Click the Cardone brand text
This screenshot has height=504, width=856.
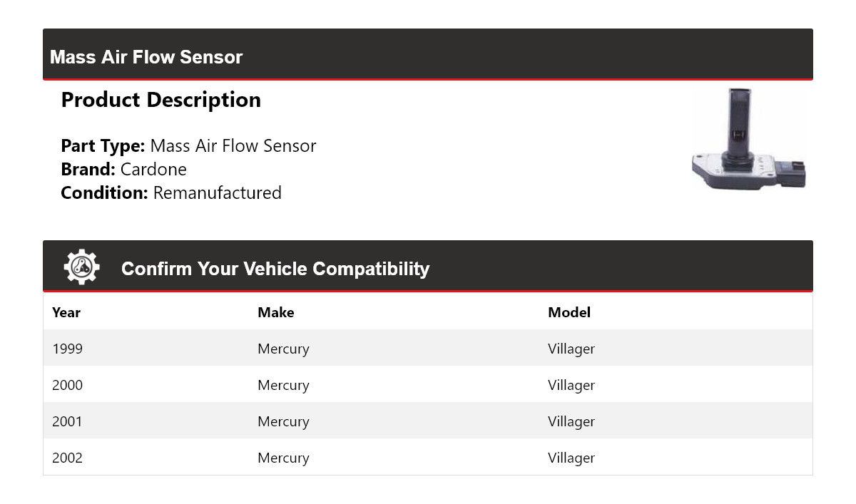pos(153,170)
